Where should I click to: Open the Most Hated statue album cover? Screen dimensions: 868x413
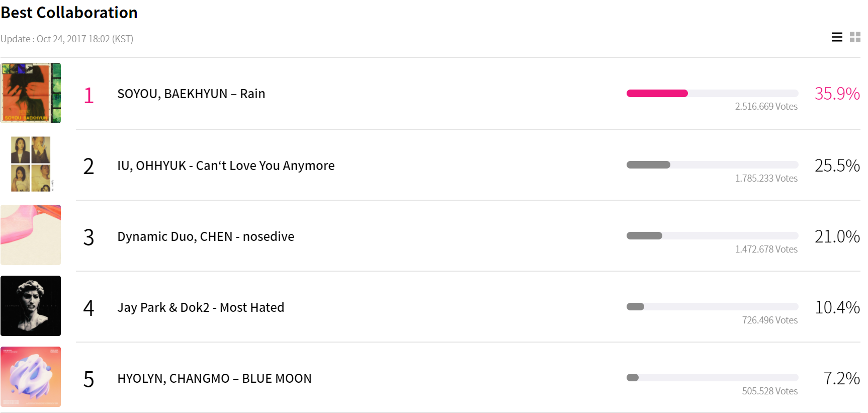31,306
